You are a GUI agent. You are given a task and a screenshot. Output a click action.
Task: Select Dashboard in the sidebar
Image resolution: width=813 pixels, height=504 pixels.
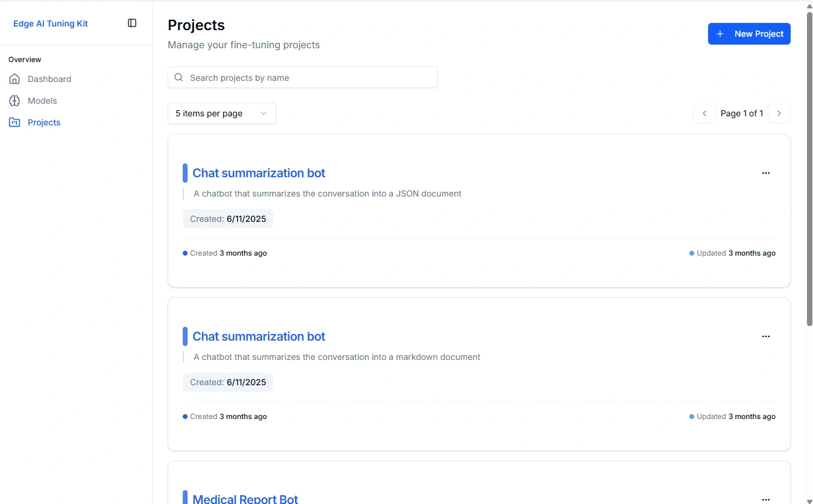48,79
